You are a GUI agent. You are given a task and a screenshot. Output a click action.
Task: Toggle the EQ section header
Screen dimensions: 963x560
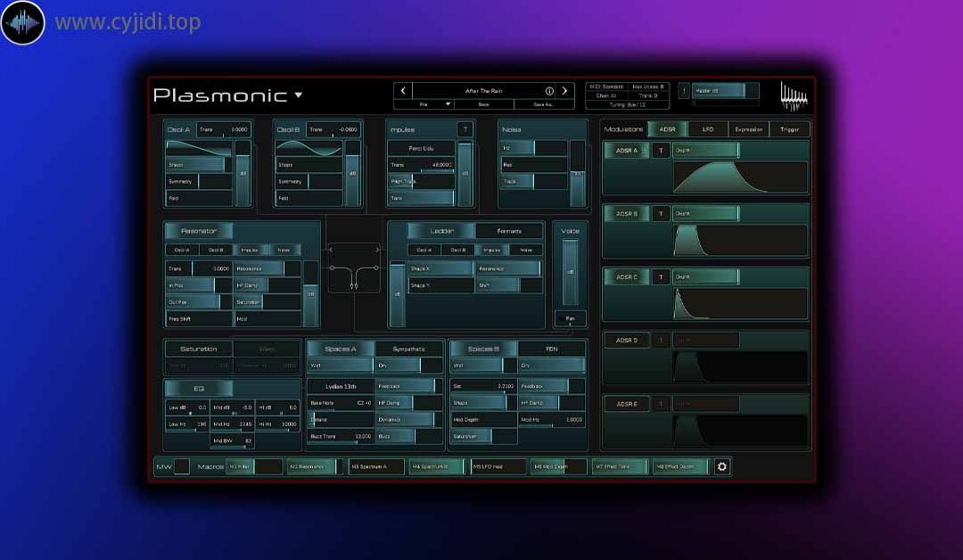click(199, 389)
